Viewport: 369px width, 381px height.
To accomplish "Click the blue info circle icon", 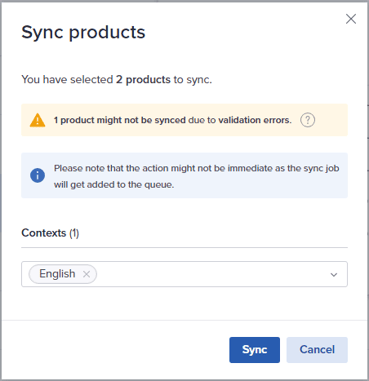I will pyautogui.click(x=37, y=175).
